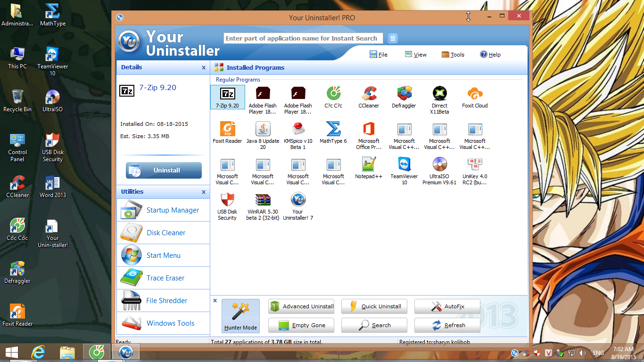Open the Cốc Cốc browser taskbar icon
This screenshot has height=362, width=644.
(97, 352)
